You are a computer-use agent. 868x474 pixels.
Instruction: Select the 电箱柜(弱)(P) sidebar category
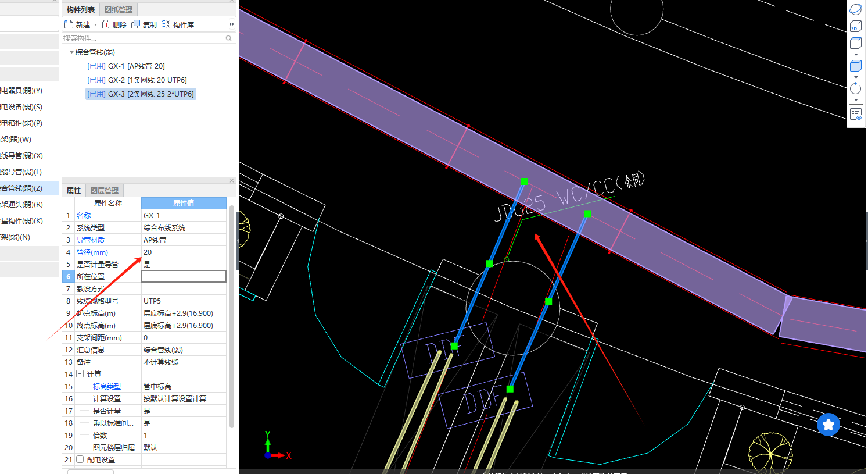coord(29,123)
